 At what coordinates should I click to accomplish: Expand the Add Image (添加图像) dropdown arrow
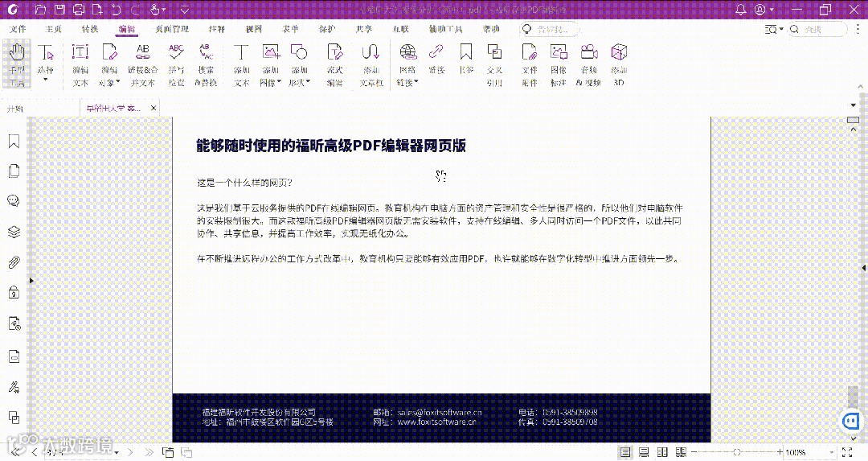[279, 82]
